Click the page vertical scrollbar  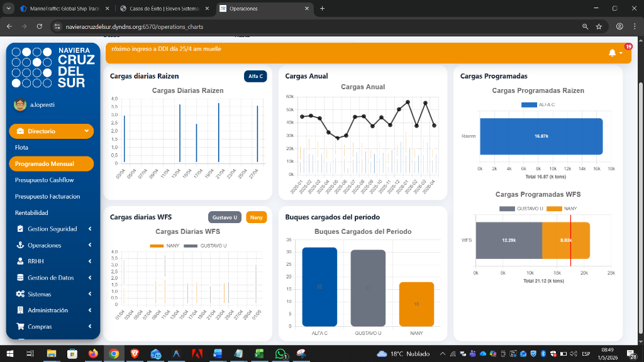[x=641, y=207]
